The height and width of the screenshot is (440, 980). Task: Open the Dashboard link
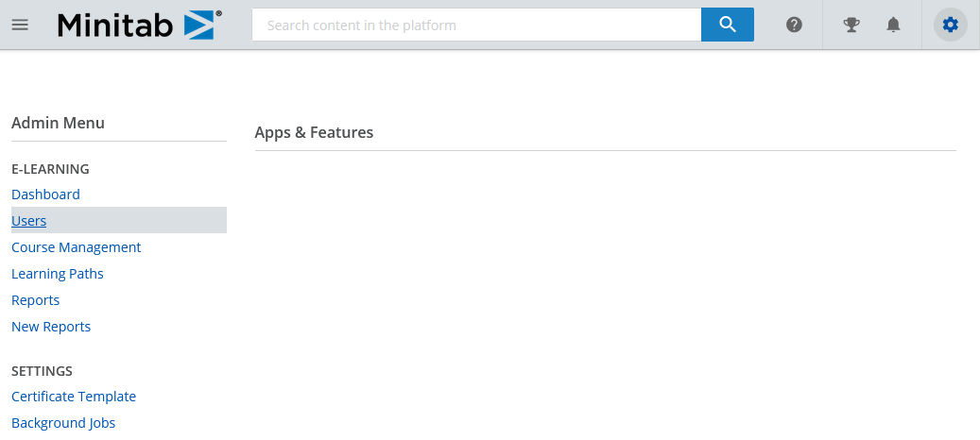[45, 195]
